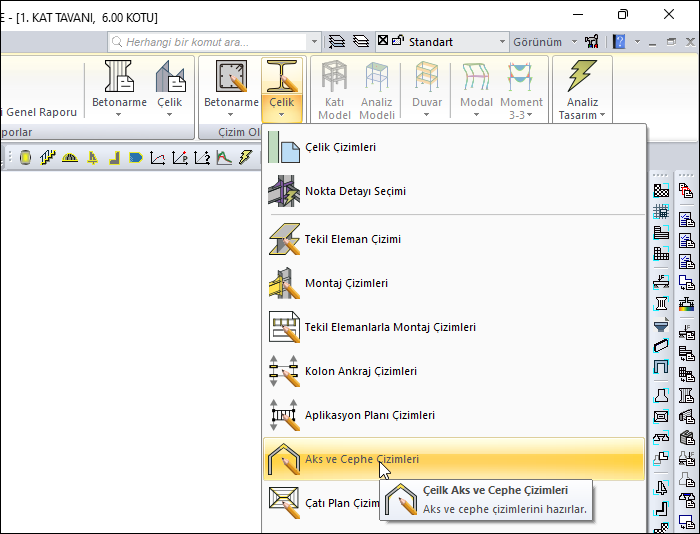Toggle the lock icon next to Standart
This screenshot has height=534, width=700.
click(x=399, y=42)
